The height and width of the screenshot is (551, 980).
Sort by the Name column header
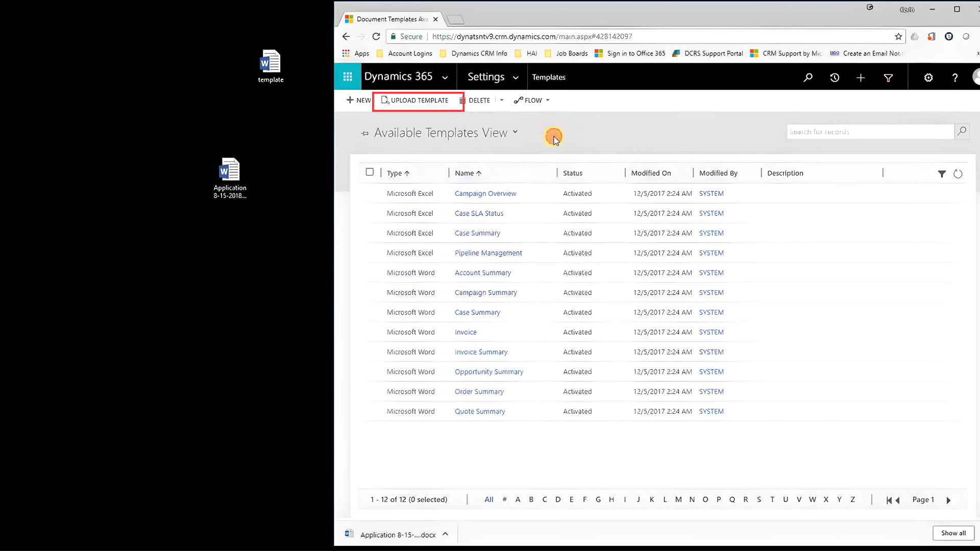pyautogui.click(x=468, y=173)
